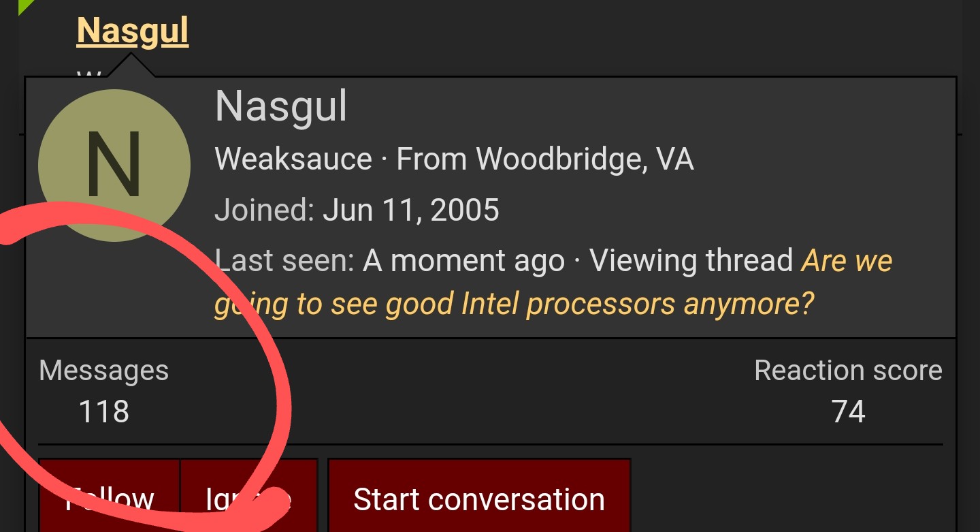Screen dimensions: 980x532
Task: Click the Weaksauce user title
Action: [x=293, y=159]
